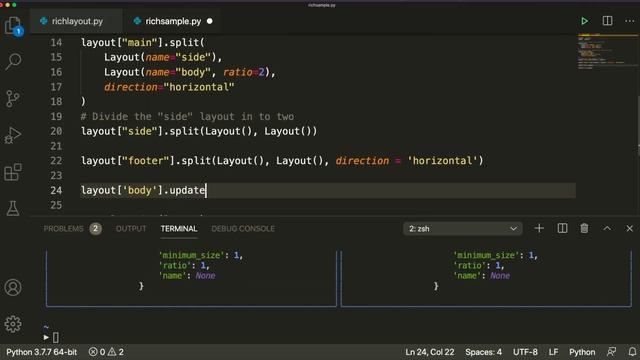Viewport: 640px width, 360px height.
Task: Split the editor to the right
Action: (607, 21)
